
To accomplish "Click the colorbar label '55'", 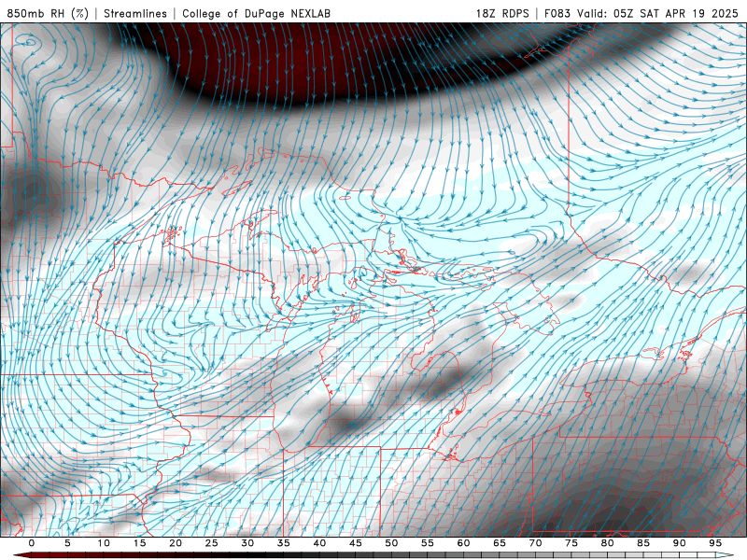I will 428,543.
